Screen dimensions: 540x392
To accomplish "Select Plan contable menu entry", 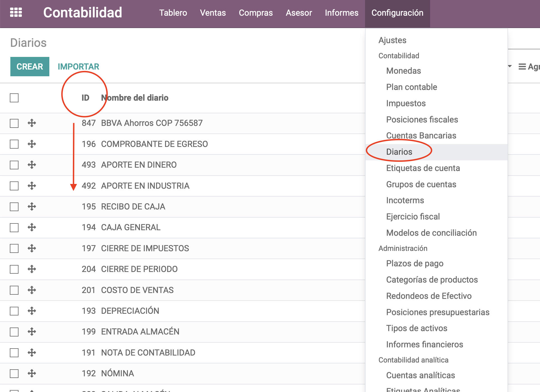I will [x=437, y=87].
